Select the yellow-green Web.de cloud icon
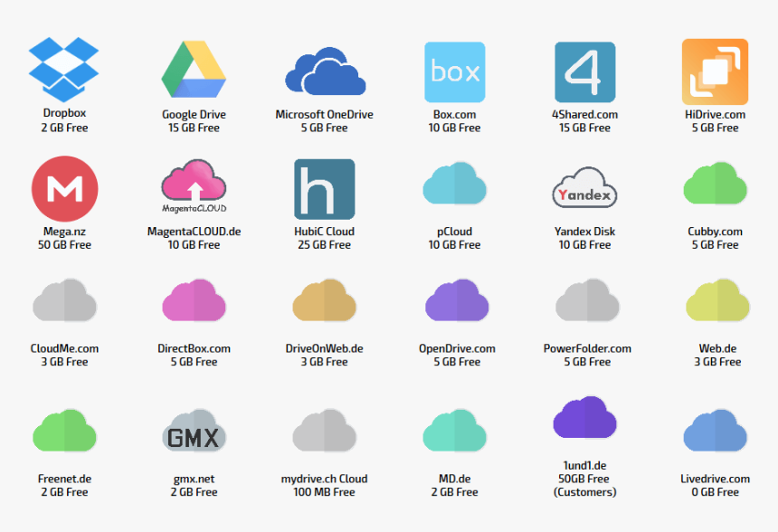Viewport: 778px width, 532px height. point(717,300)
